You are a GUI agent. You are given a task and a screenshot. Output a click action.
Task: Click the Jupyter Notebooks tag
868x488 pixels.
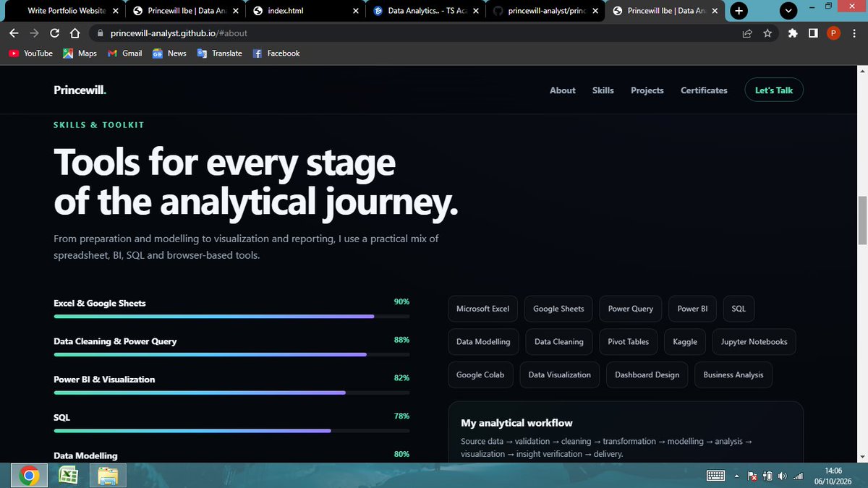(x=754, y=342)
